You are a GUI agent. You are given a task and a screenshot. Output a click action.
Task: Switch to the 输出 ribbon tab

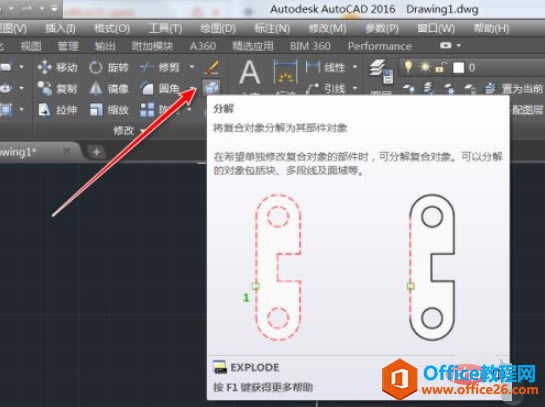click(105, 46)
